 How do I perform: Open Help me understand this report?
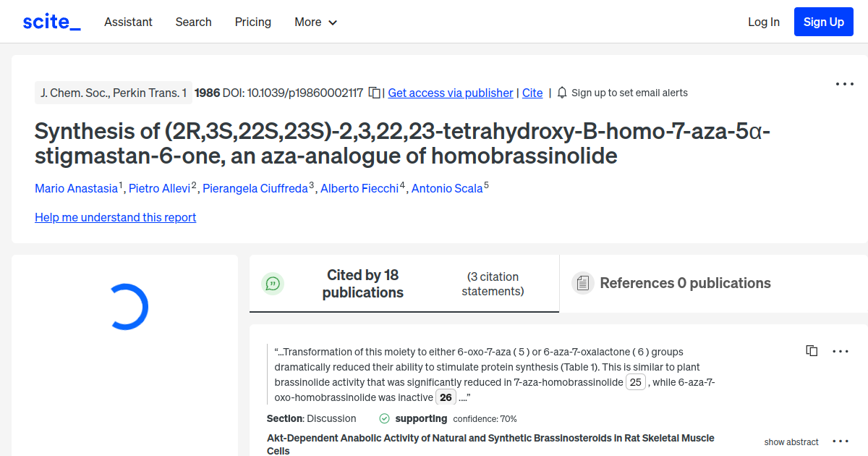[x=115, y=217]
